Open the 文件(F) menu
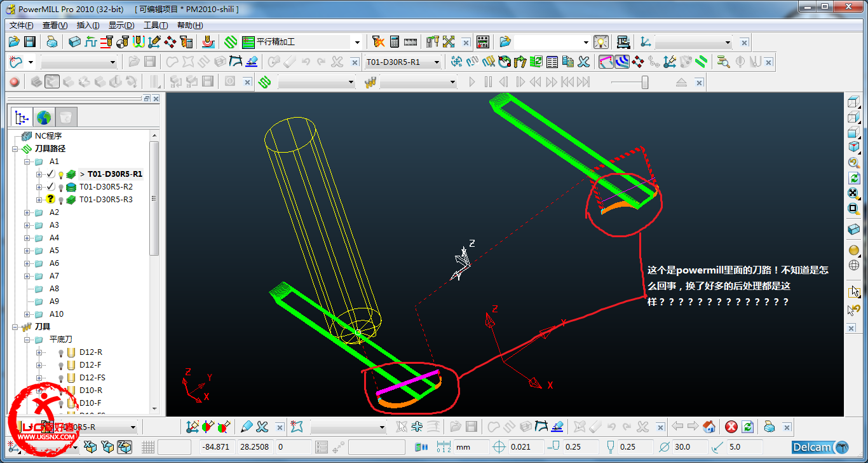The height and width of the screenshot is (463, 868). [21, 25]
